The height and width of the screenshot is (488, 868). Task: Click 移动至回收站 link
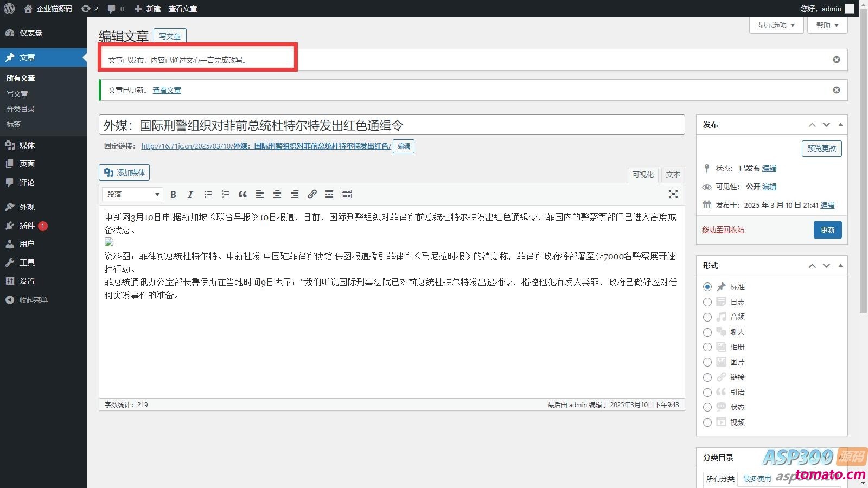pos(723,229)
